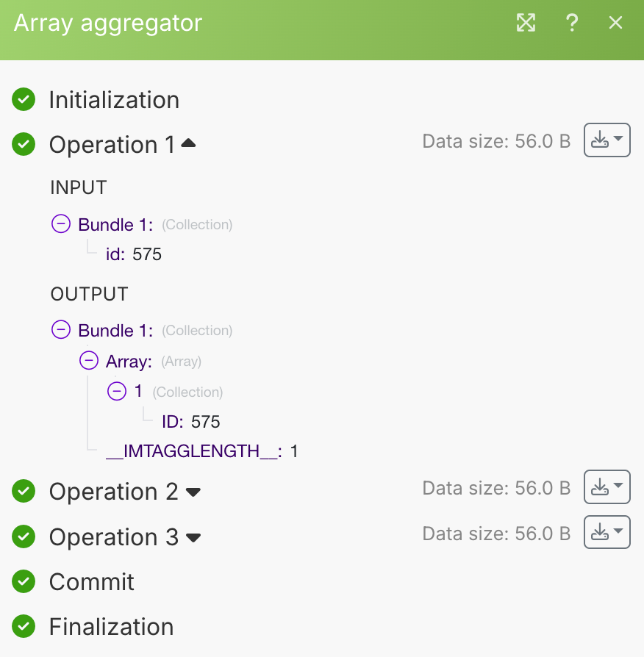Open Operation 1 download output dropdown
Screen dimensions: 644x657
tap(607, 140)
